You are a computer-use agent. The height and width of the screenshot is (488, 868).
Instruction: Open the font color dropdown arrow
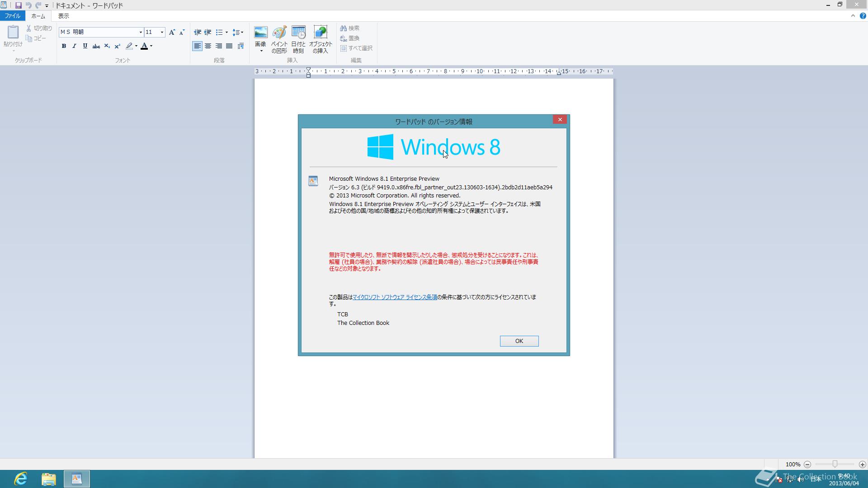151,46
